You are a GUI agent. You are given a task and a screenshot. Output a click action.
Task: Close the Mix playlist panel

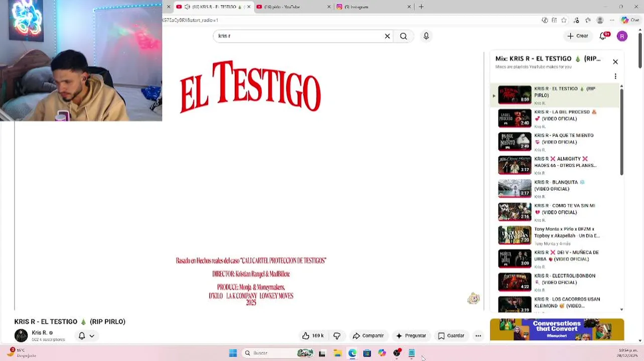615,62
